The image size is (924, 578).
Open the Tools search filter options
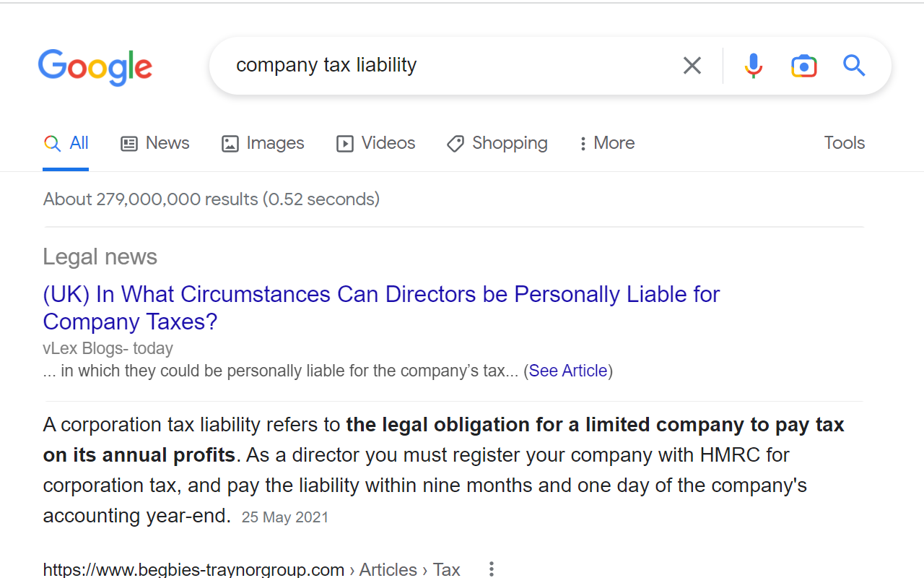tap(845, 143)
